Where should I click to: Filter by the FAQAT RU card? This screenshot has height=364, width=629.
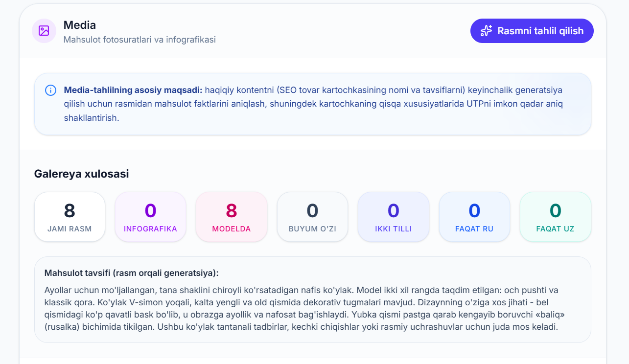pyautogui.click(x=474, y=217)
